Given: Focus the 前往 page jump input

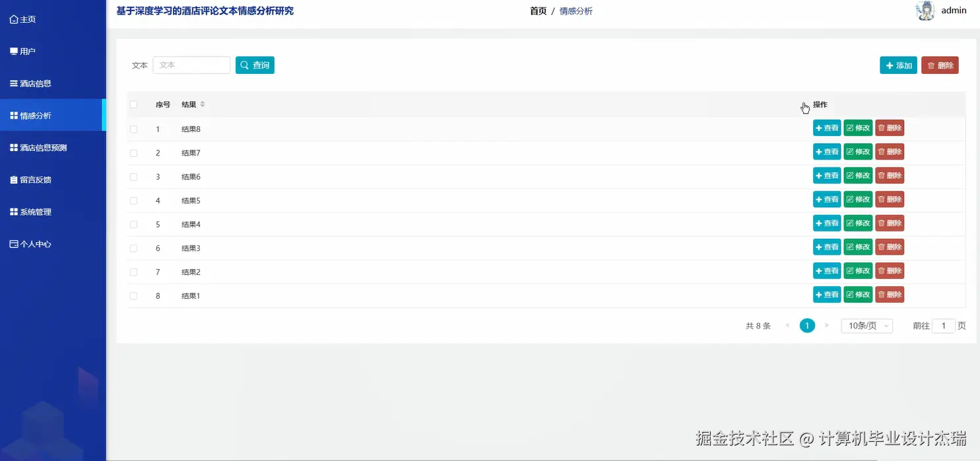Looking at the screenshot, I should (x=944, y=326).
